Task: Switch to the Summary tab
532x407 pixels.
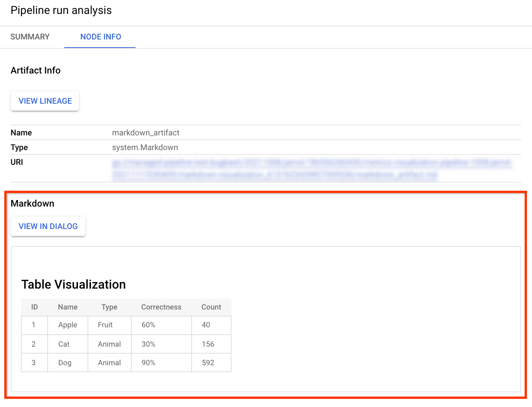Action: 30,37
